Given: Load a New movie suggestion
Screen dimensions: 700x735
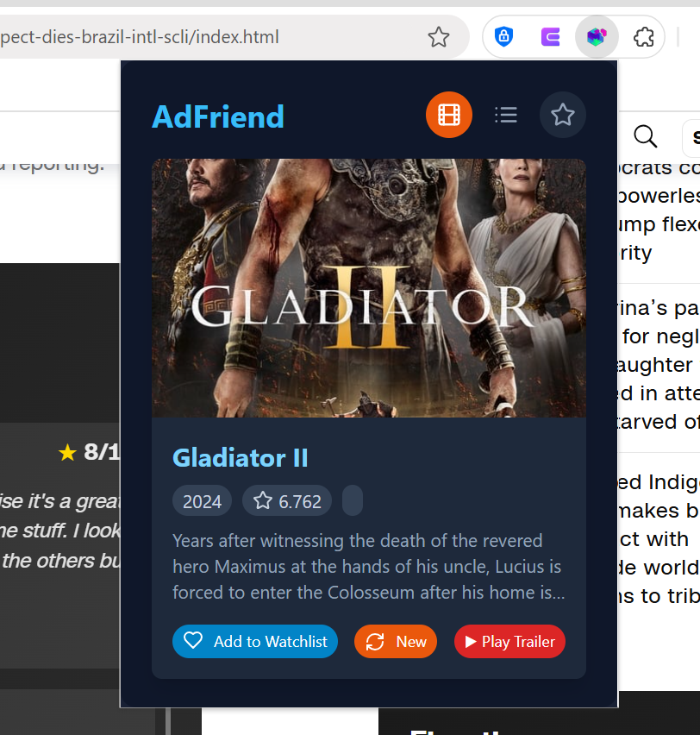Looking at the screenshot, I should pos(396,641).
